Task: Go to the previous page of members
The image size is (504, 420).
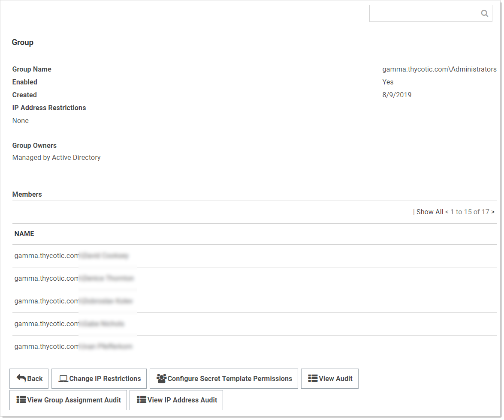Action: (447, 212)
